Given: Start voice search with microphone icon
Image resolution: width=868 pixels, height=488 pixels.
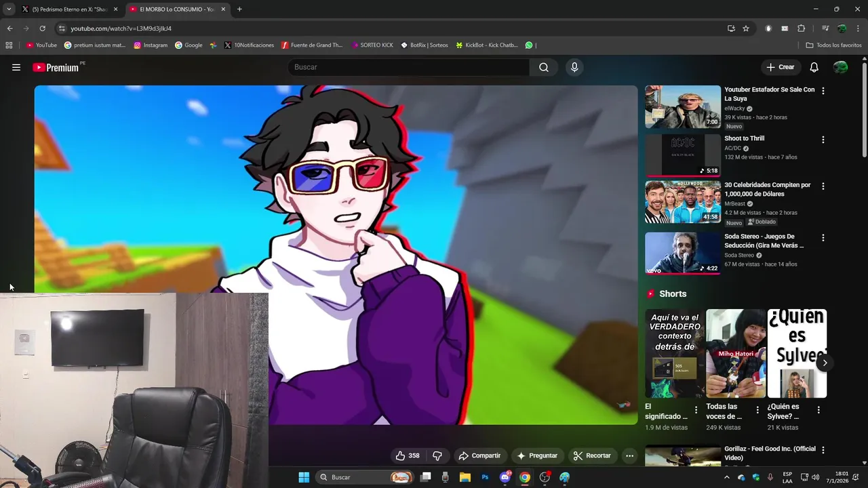Looking at the screenshot, I should point(574,67).
